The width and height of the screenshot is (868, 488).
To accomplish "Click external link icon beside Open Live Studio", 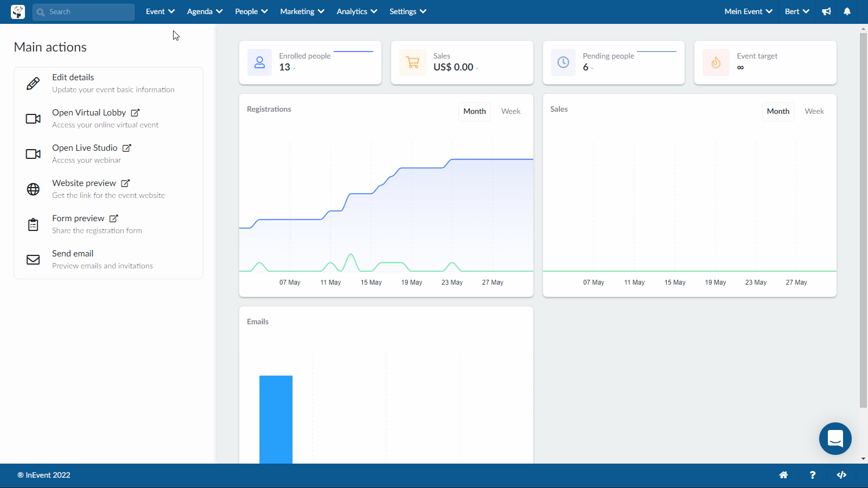I will pyautogui.click(x=127, y=148).
